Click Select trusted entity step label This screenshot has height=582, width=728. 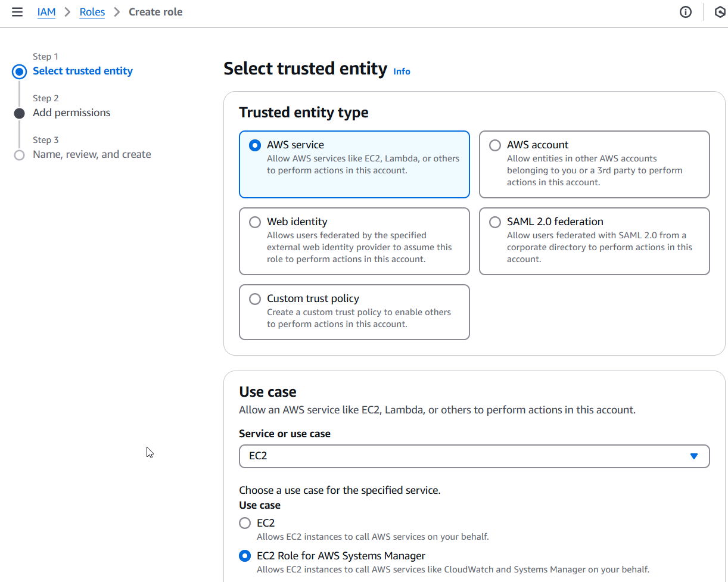point(83,71)
